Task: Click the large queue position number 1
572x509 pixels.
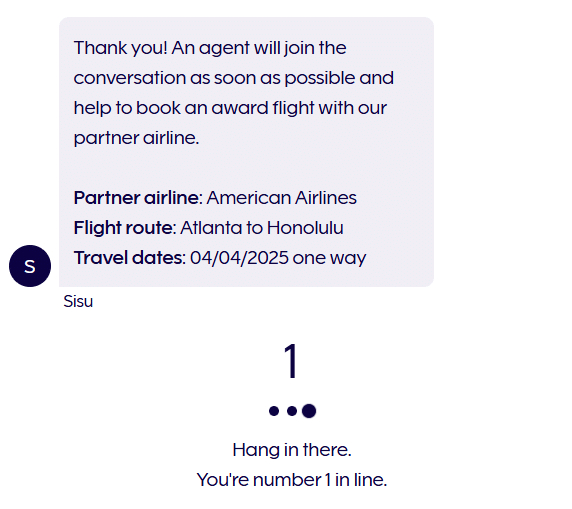Action: [291, 361]
